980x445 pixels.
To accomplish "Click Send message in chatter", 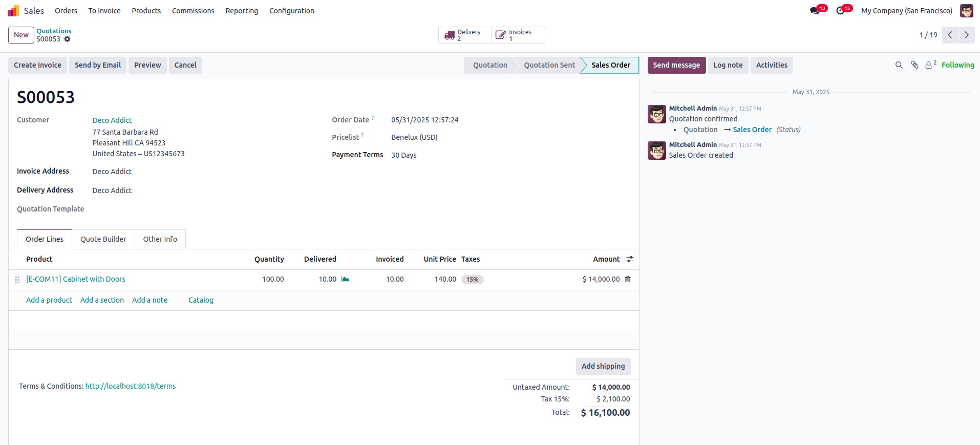I will pyautogui.click(x=676, y=65).
